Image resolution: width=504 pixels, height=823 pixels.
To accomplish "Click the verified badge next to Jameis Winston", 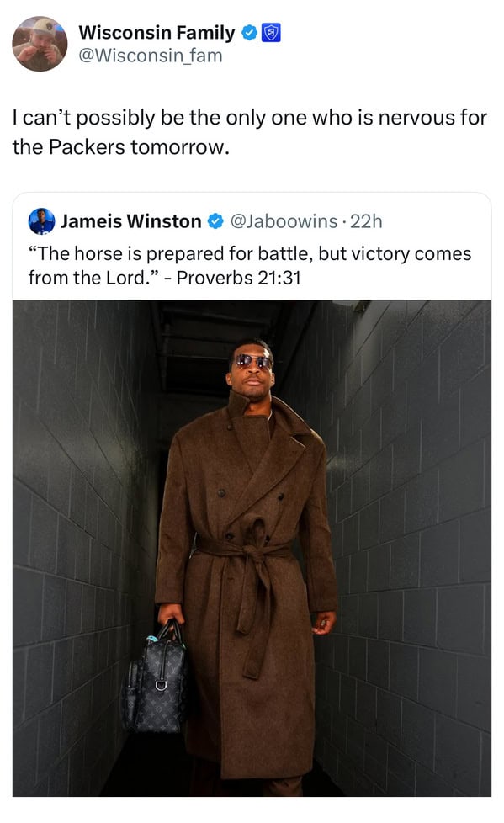I will coord(215,221).
